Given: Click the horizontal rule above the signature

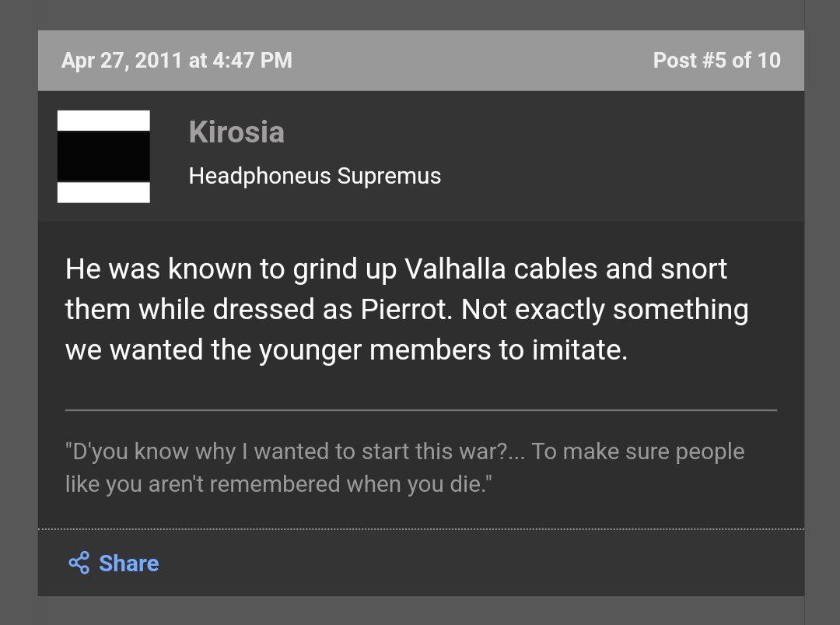Looking at the screenshot, I should 421,409.
